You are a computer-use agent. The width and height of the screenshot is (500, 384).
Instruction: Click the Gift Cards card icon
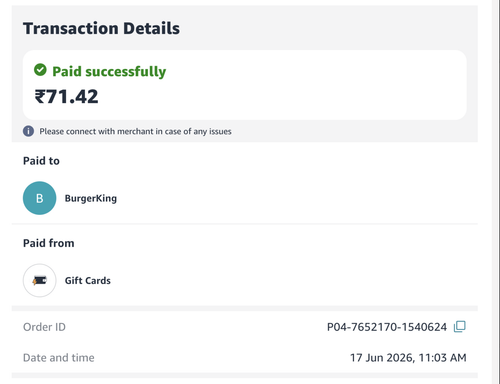point(39,280)
